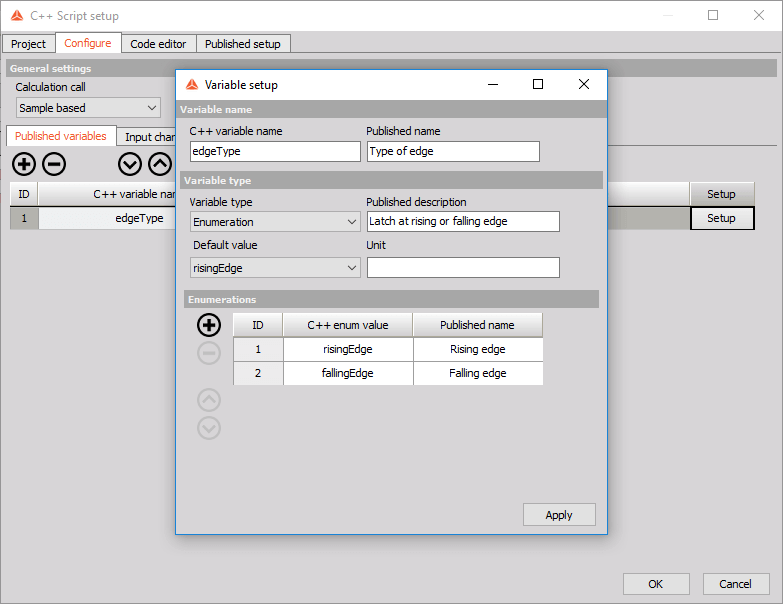Screen dimensions: 783x604
Task: Click the Variable setup dialog logo icon
Action: pos(192,85)
